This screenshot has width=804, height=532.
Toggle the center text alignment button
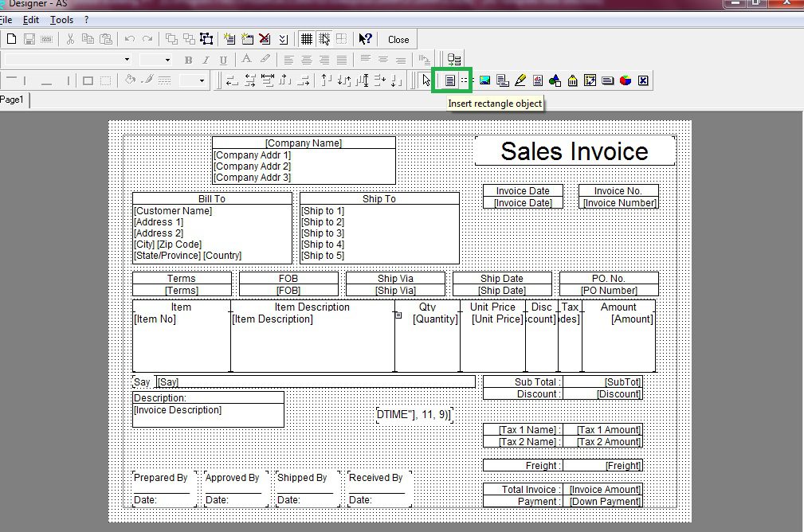click(306, 60)
